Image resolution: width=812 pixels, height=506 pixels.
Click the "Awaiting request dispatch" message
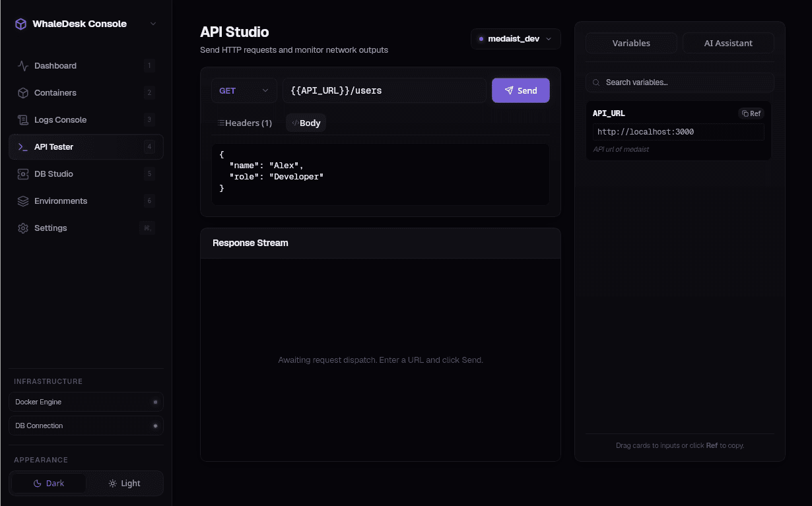point(380,360)
